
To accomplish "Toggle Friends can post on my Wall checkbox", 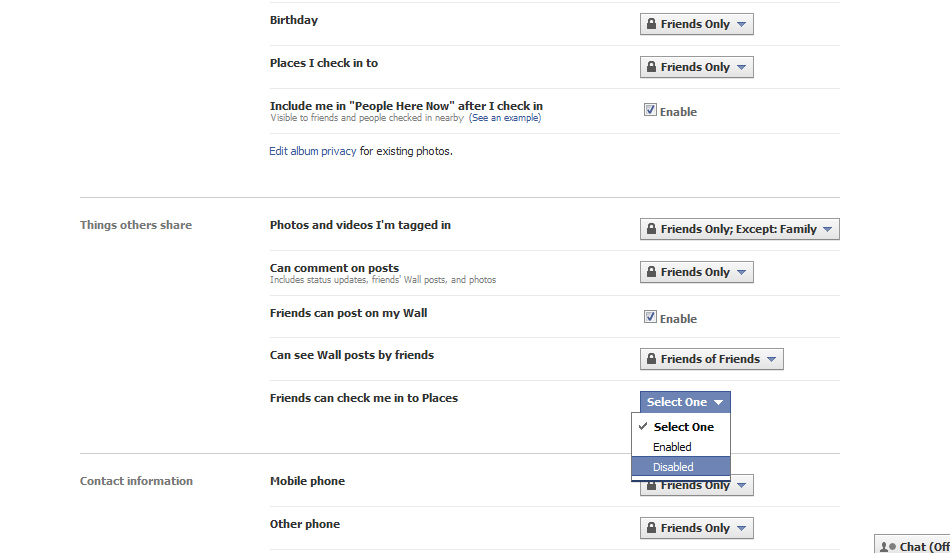I will (x=650, y=317).
